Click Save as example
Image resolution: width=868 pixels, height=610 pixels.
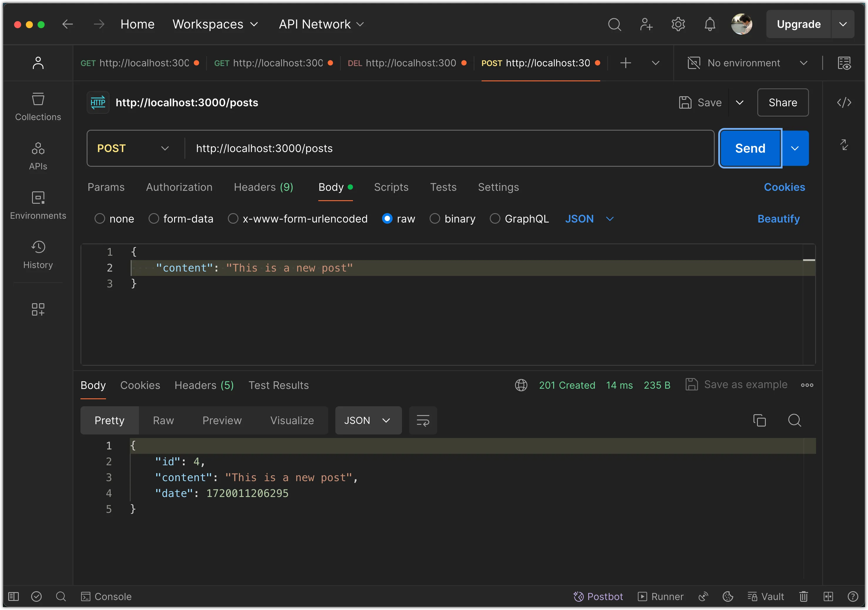736,384
